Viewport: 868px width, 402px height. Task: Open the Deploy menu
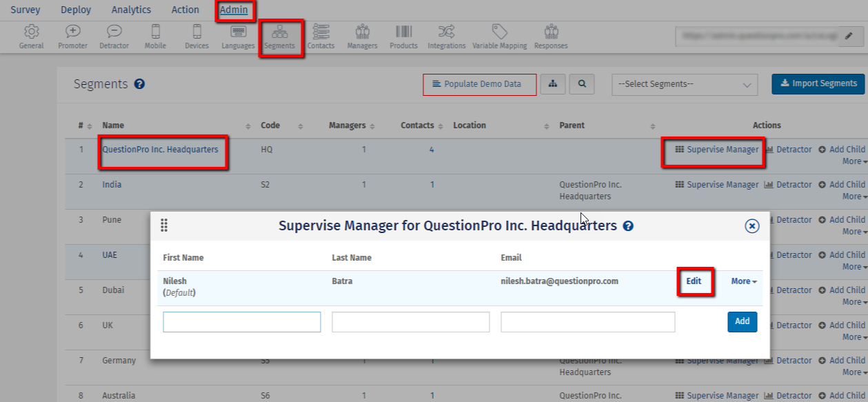76,10
